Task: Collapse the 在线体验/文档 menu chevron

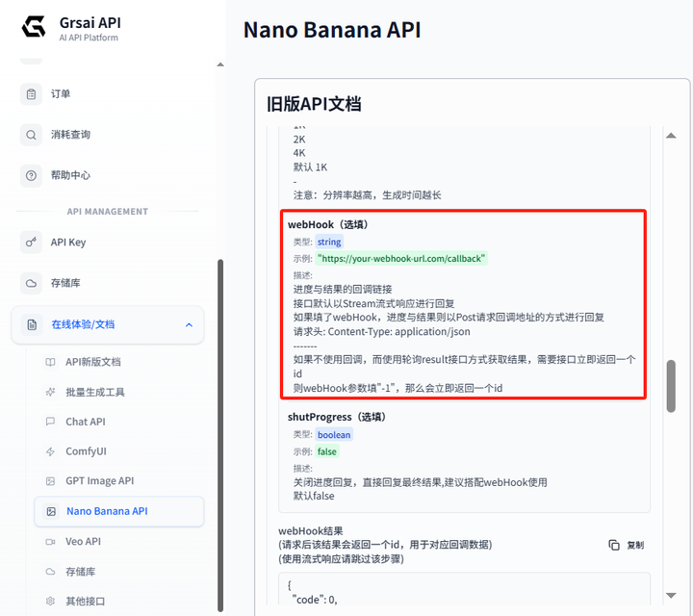Action: [x=190, y=324]
